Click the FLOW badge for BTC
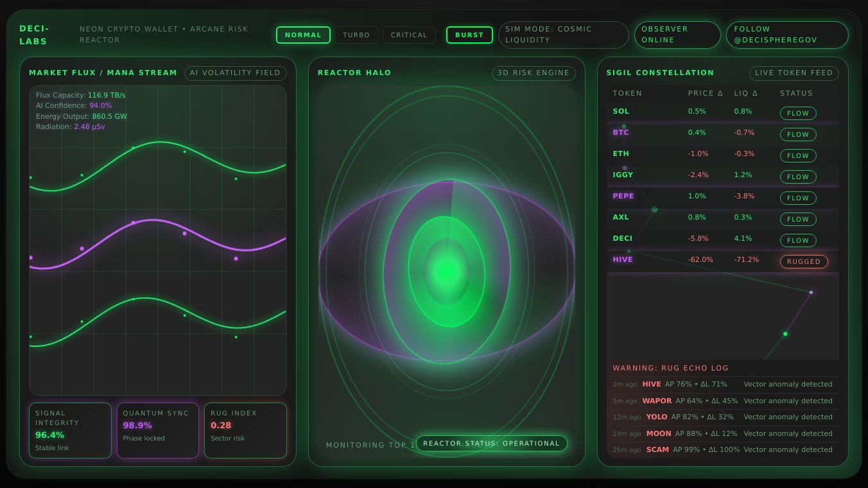 point(798,134)
